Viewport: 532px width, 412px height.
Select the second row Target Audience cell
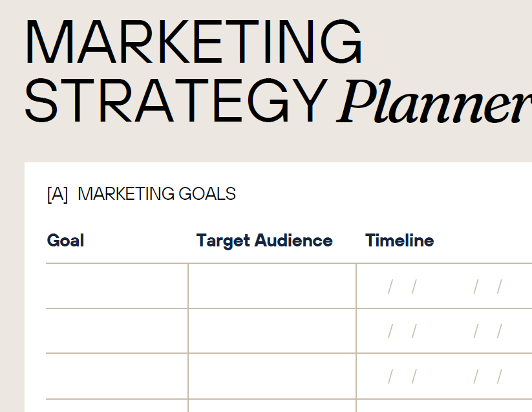coord(272,331)
